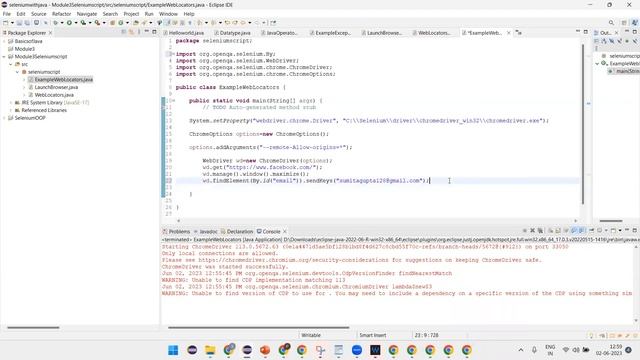Open File Explorer from the taskbar
This screenshot has height=360, width=640.
[210, 350]
